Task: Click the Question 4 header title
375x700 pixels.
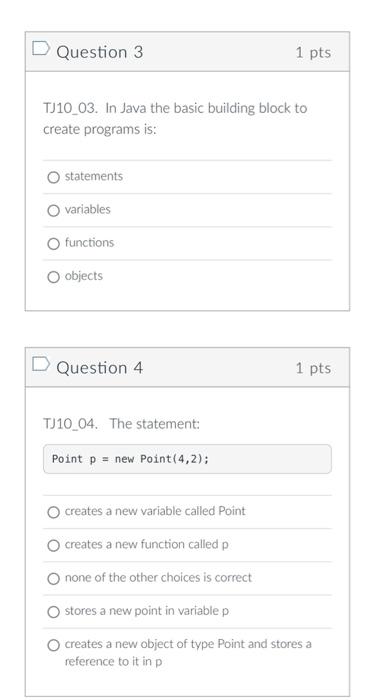Action: (x=100, y=368)
